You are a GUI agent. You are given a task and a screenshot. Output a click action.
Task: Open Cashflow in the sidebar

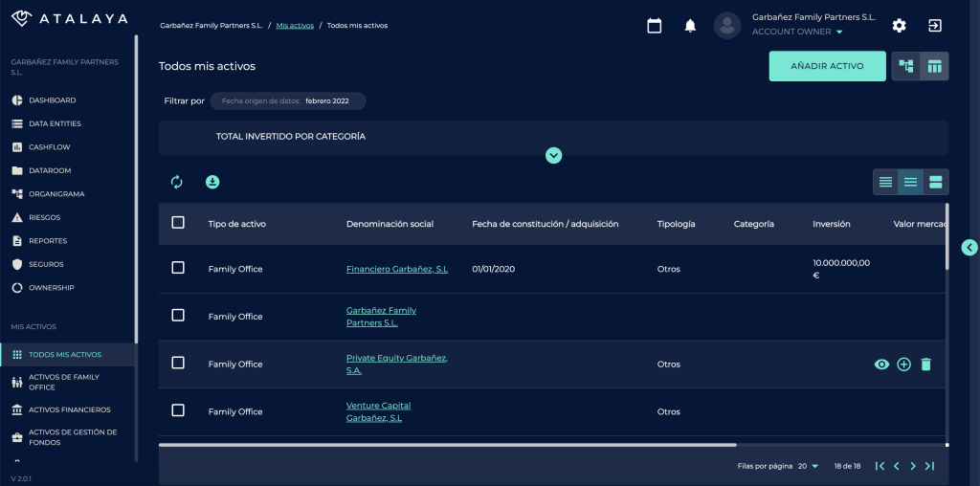pos(49,147)
